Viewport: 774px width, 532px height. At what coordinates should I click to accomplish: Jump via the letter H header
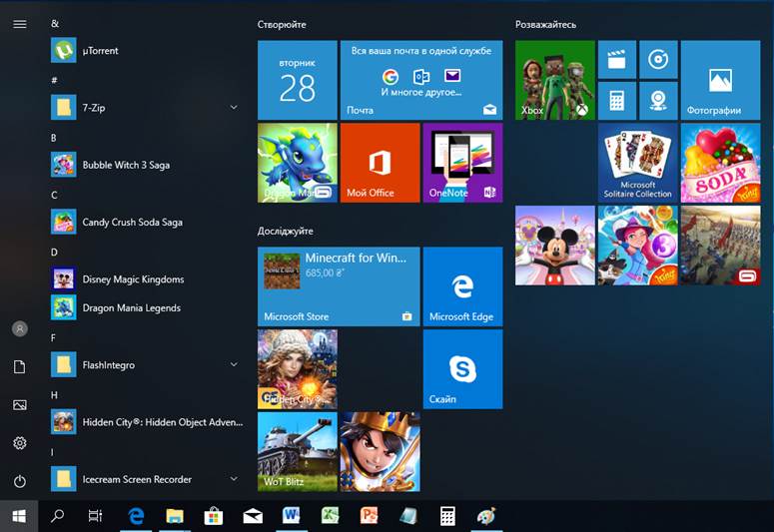[x=54, y=395]
